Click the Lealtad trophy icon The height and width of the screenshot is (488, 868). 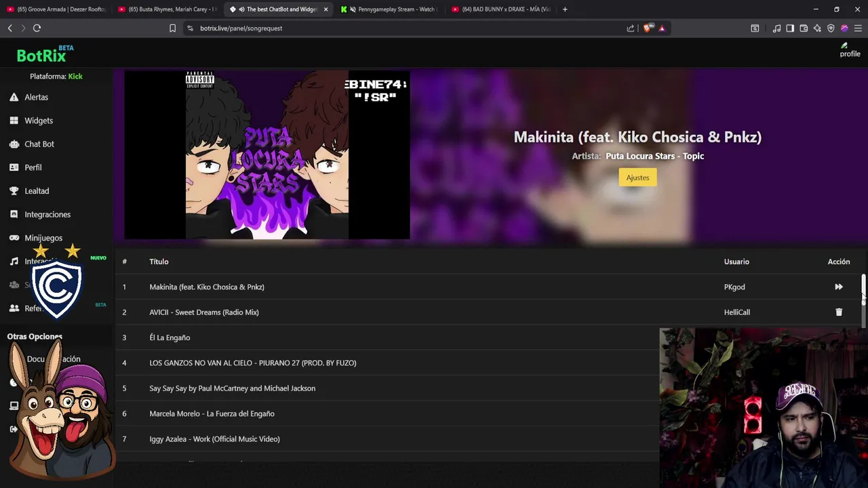pos(14,191)
